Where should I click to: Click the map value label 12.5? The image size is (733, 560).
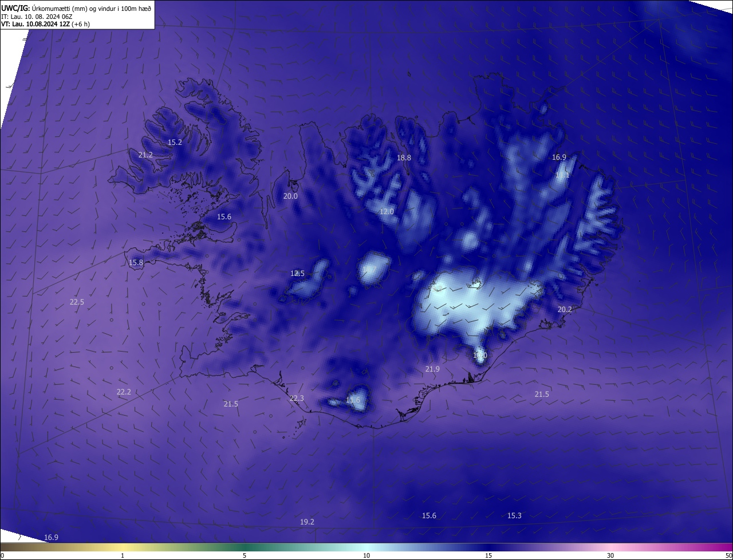point(297,273)
